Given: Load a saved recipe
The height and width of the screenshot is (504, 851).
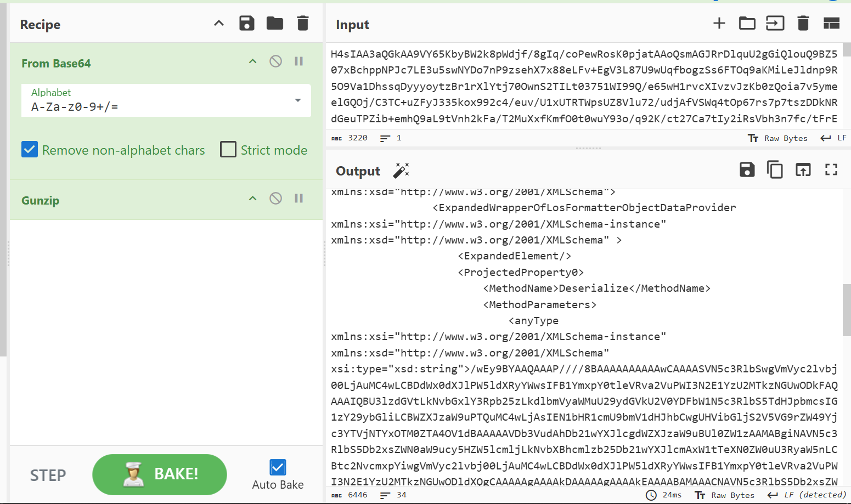Looking at the screenshot, I should click(275, 24).
